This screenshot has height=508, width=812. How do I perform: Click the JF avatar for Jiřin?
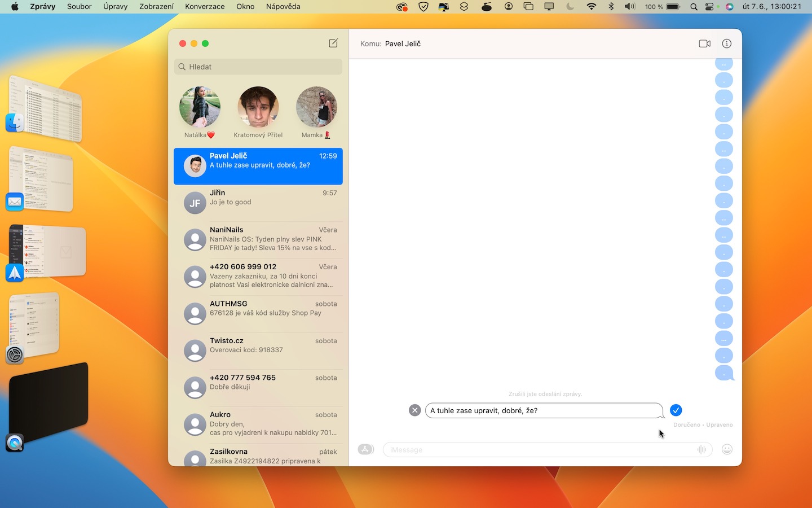[195, 203]
